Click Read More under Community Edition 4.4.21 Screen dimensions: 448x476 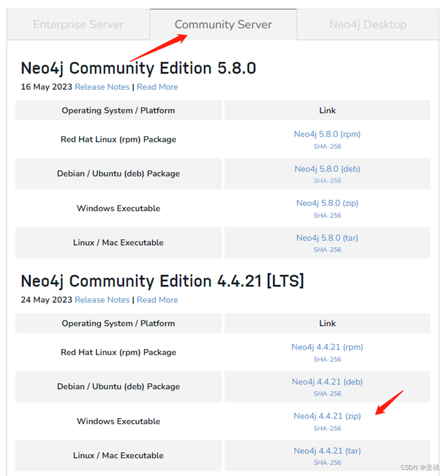click(157, 300)
